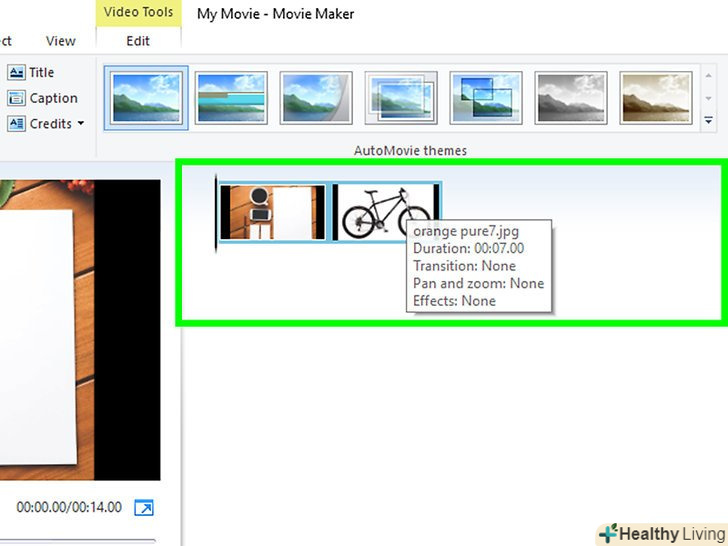
Task: Click the Caption icon
Action: [16, 98]
